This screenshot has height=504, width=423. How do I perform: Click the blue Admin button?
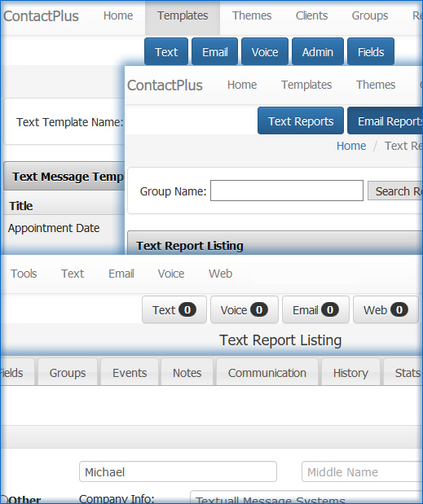(x=318, y=51)
